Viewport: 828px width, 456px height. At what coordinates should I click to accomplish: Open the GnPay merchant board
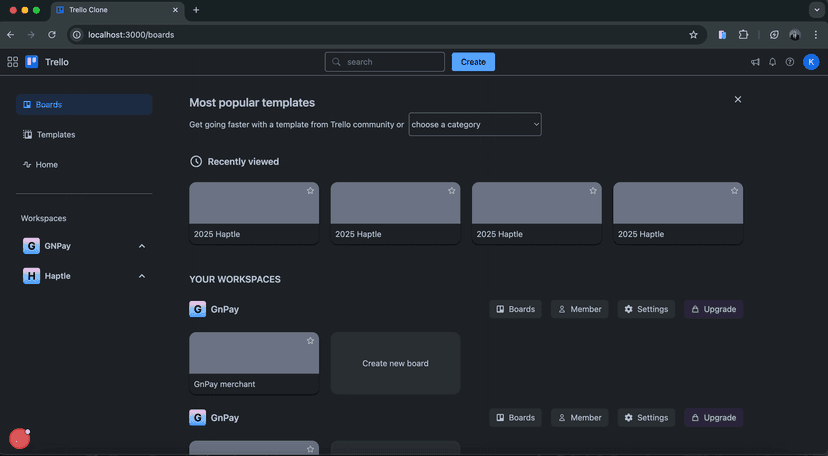click(x=254, y=363)
